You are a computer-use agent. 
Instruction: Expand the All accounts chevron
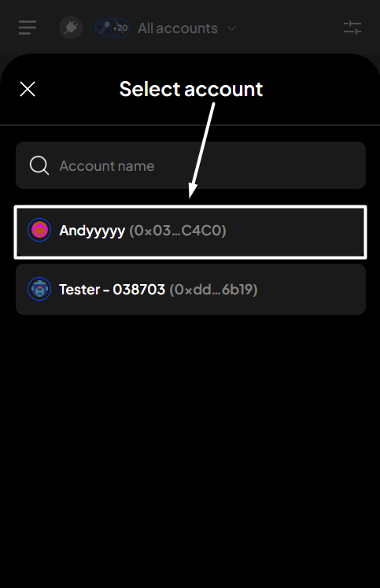click(232, 28)
